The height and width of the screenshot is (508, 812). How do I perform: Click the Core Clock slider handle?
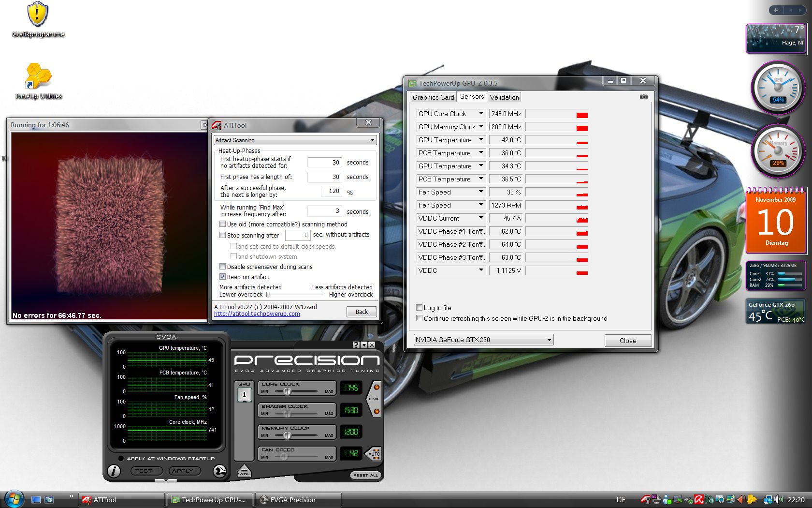click(x=287, y=391)
